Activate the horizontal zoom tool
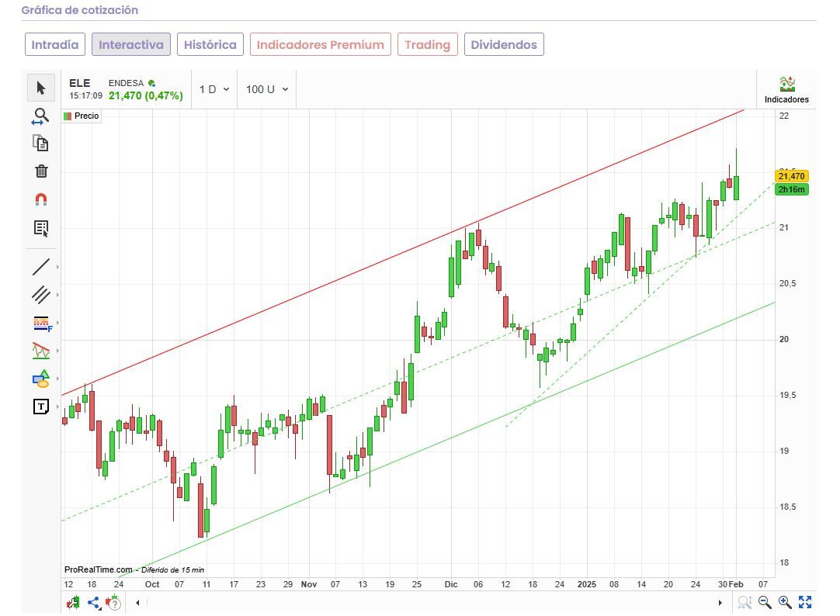Image resolution: width=840 pixels, height=616 pixels. pyautogui.click(x=41, y=116)
